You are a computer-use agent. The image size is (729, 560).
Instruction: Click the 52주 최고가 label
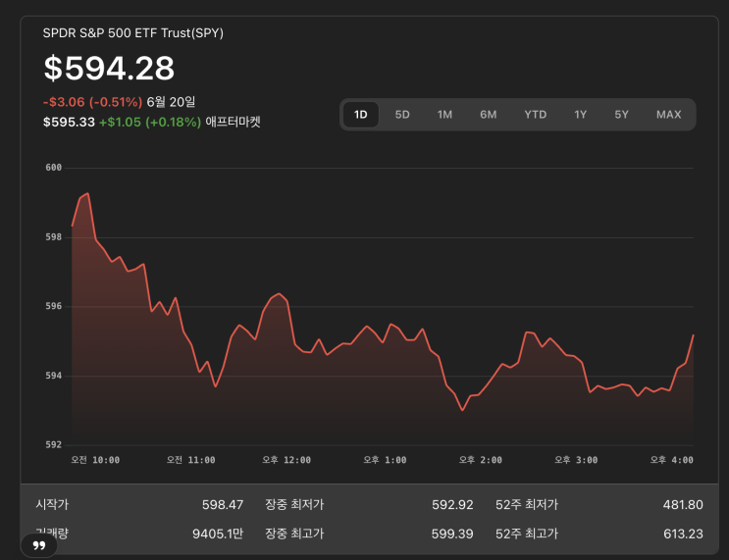coord(527,534)
